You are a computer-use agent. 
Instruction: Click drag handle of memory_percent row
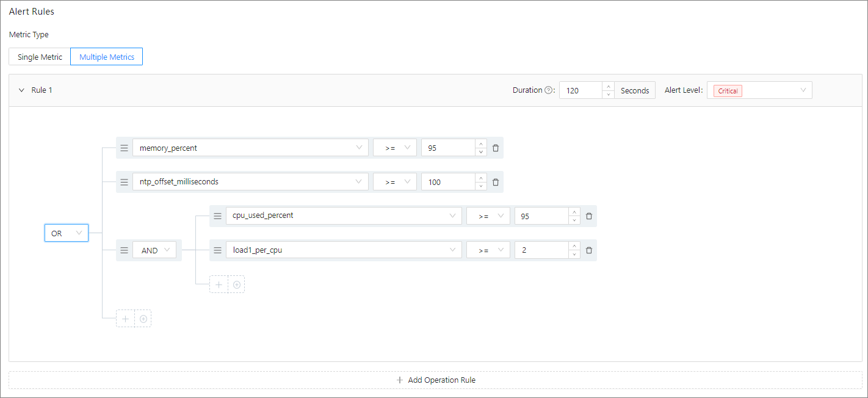124,148
